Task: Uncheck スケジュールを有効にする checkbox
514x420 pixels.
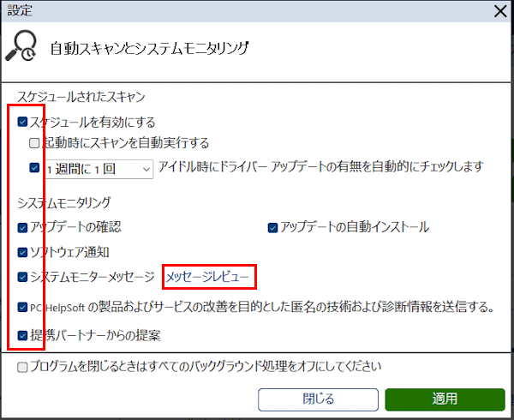Action: 22,122
